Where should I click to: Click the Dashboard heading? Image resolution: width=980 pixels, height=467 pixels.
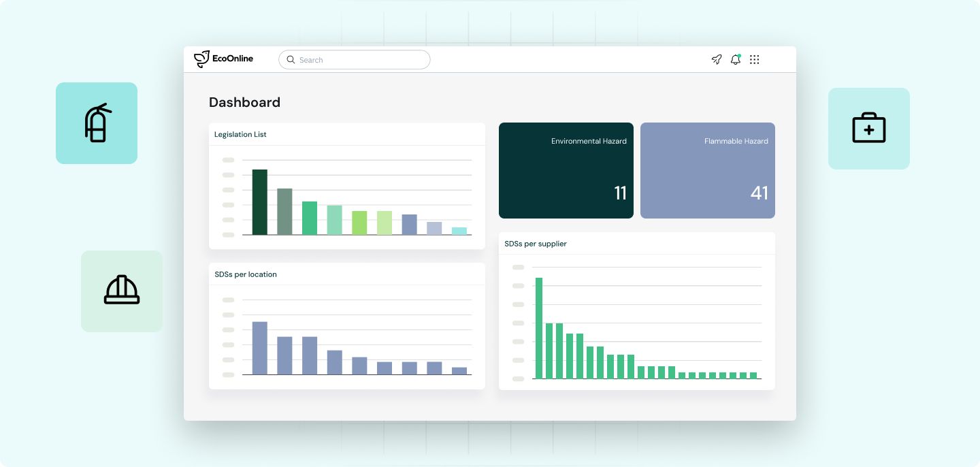point(244,102)
